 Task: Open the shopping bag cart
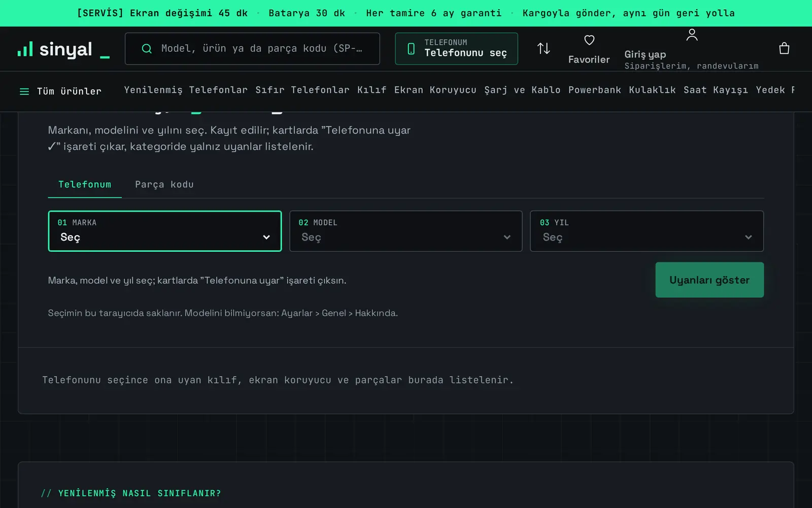[x=784, y=48]
